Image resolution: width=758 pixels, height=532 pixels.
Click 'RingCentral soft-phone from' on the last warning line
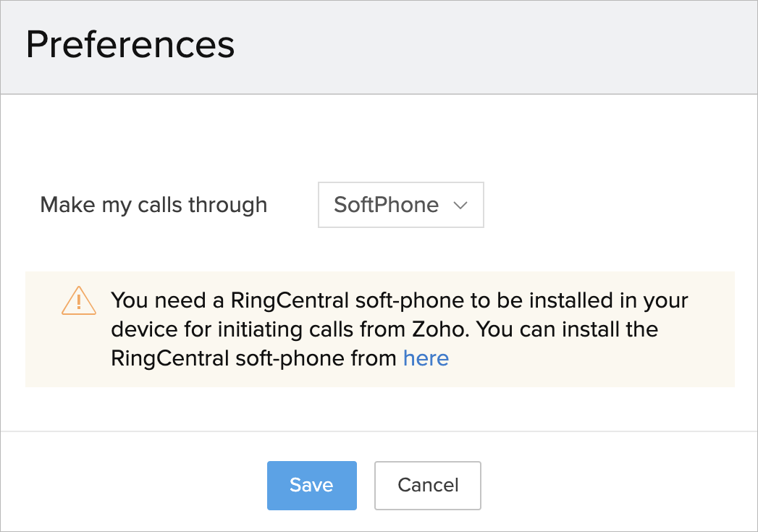(x=253, y=358)
